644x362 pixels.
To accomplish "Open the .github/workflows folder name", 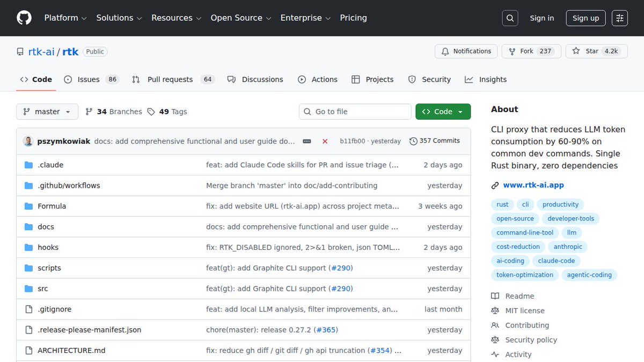I will pyautogui.click(x=69, y=186).
